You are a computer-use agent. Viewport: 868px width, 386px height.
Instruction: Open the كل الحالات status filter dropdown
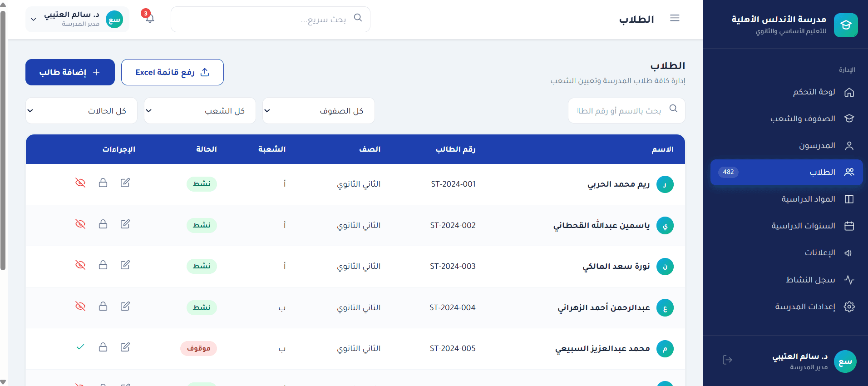click(81, 111)
